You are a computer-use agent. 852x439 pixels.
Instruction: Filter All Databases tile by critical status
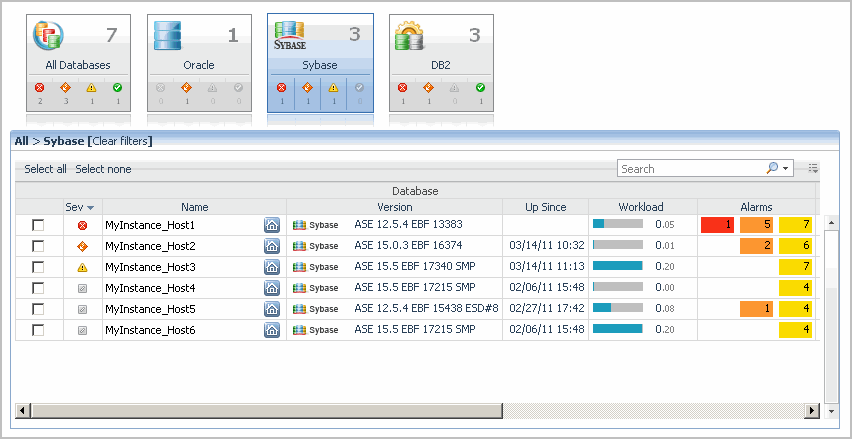pyautogui.click(x=65, y=87)
